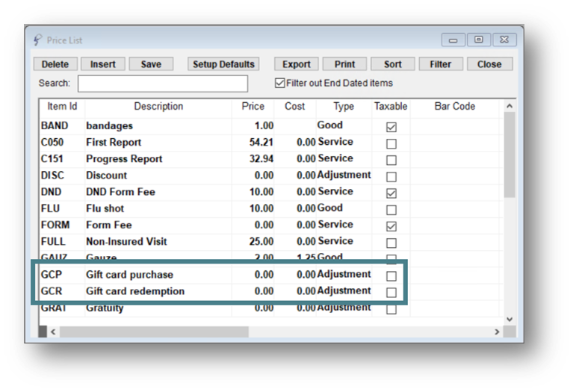Click the Item Id column header

click(62, 106)
